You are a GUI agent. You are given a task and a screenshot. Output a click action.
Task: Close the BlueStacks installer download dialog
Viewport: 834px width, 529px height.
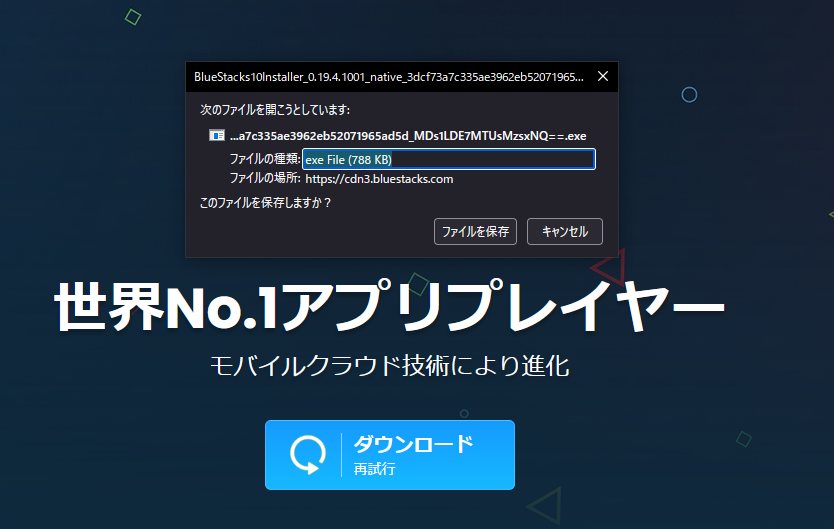(x=602, y=76)
